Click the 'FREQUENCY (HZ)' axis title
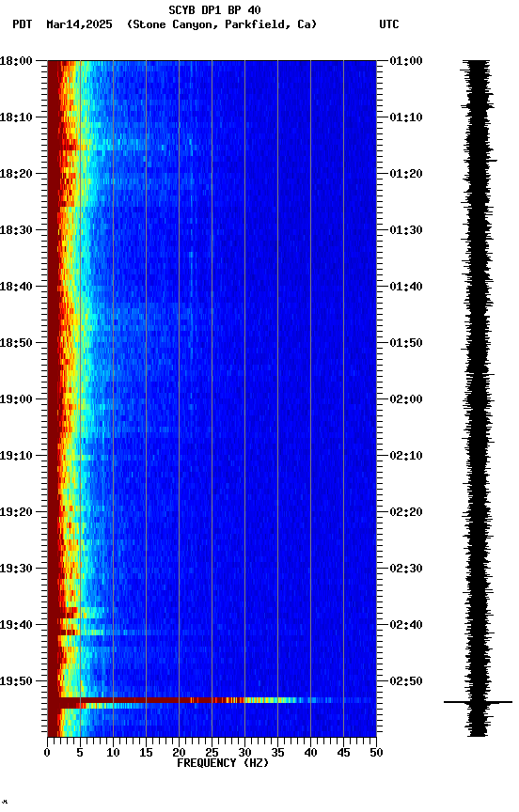 [223, 763]
